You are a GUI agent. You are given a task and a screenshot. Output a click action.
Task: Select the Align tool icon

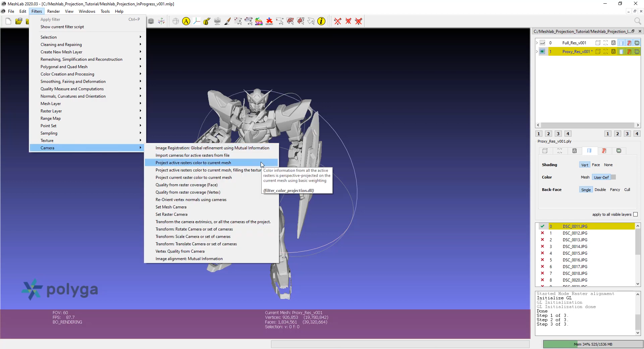point(249,21)
